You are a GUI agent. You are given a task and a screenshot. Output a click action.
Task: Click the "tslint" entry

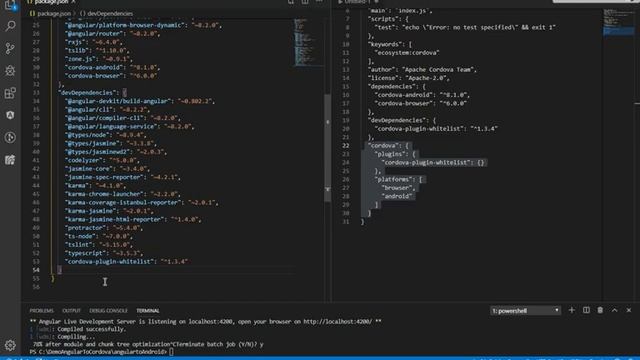click(99, 244)
